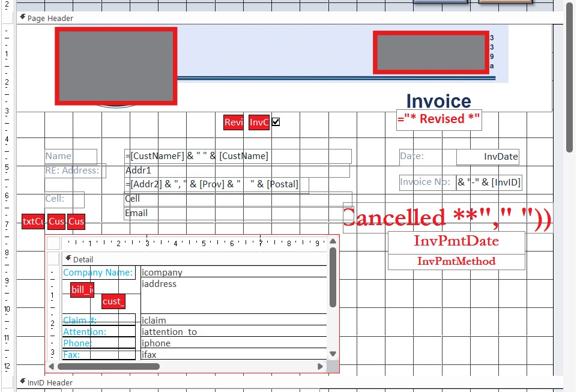Image resolution: width=577 pixels, height=392 pixels.
Task: Select the bill_i control in the subreport
Action: [82, 289]
